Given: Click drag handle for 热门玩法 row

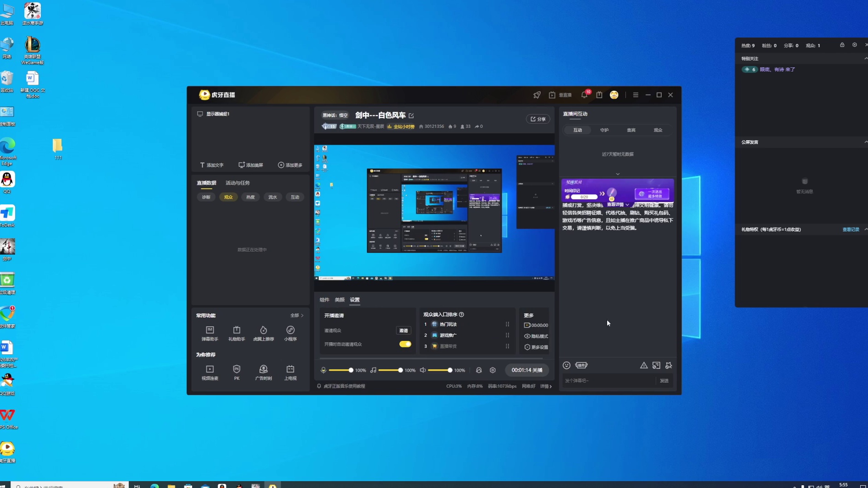Looking at the screenshot, I should 508,324.
